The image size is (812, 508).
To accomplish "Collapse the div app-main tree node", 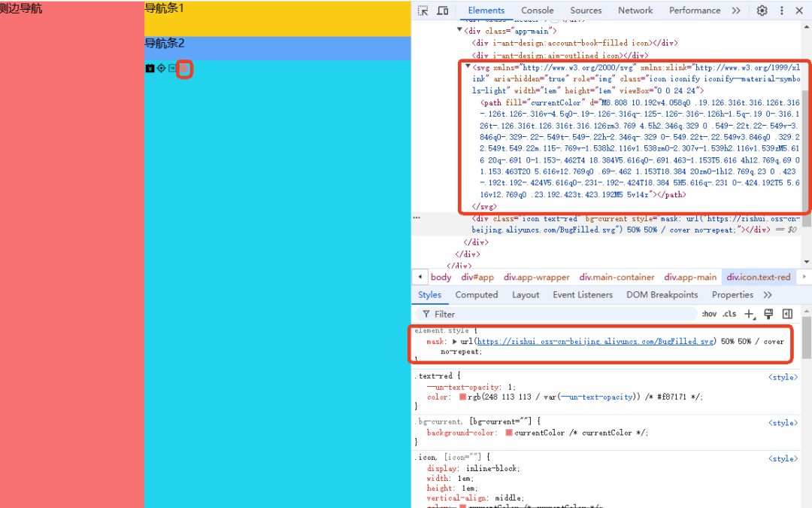I will point(459,31).
